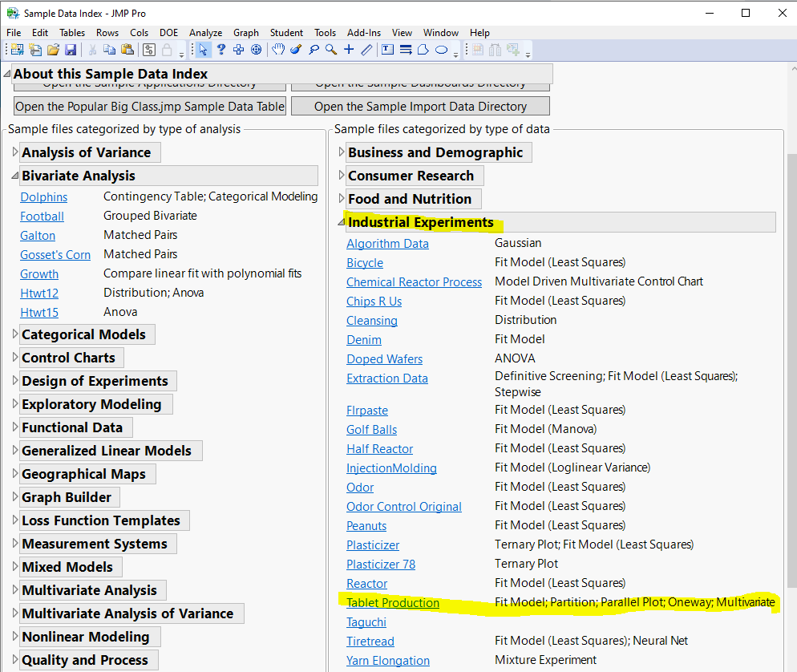Open the first toolbar's overflow options arrow
This screenshot has height=672, width=797.
tap(181, 54)
